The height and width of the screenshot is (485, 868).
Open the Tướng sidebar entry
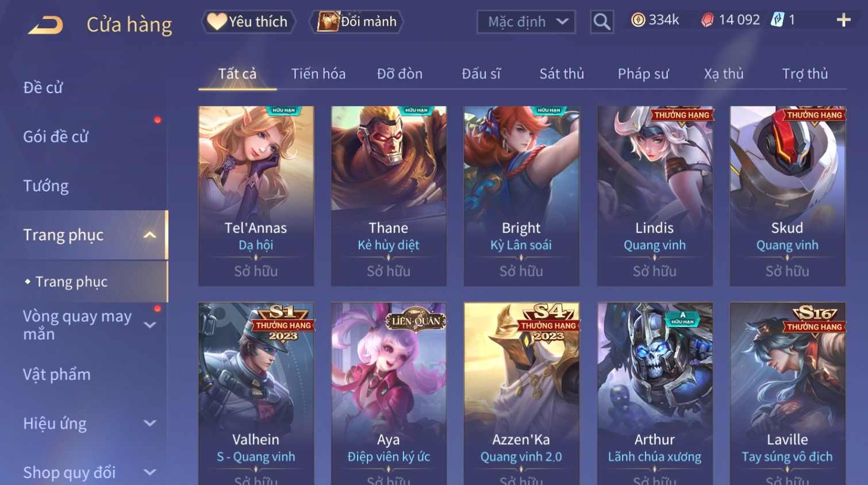[46, 186]
